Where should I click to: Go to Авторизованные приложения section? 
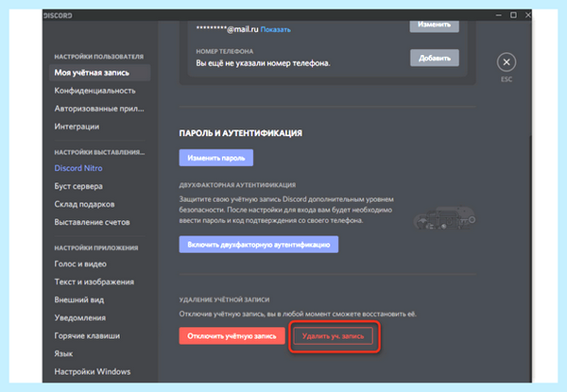(x=100, y=109)
